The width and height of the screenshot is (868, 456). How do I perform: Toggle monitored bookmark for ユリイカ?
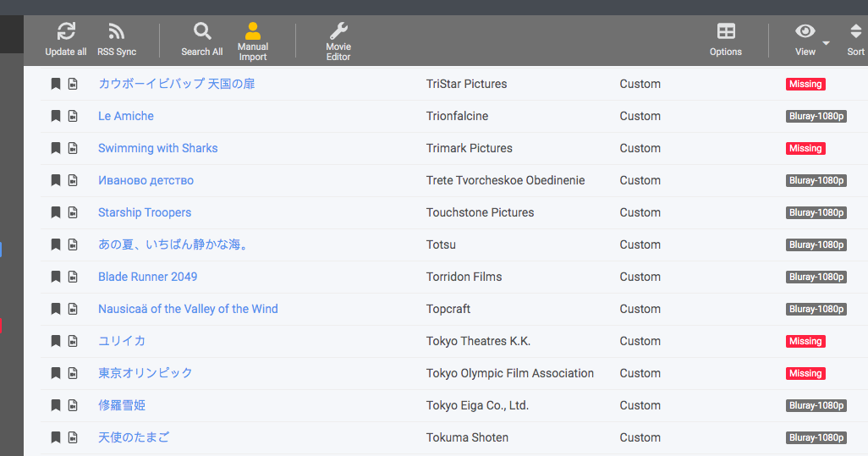[56, 341]
